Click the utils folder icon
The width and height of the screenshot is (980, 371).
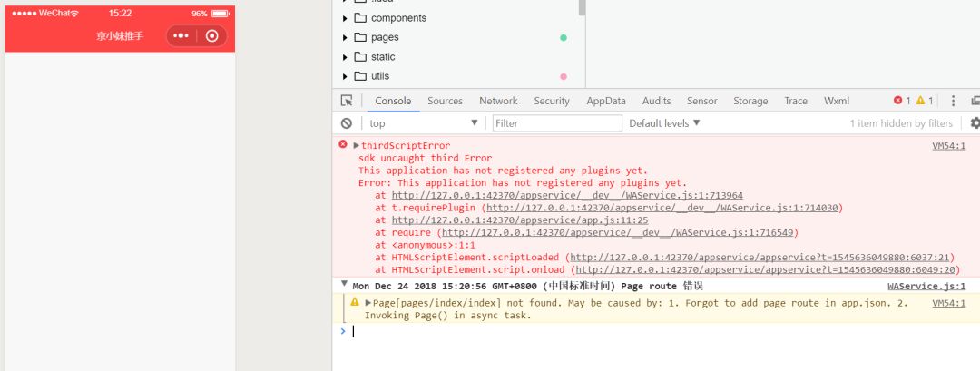(x=360, y=76)
